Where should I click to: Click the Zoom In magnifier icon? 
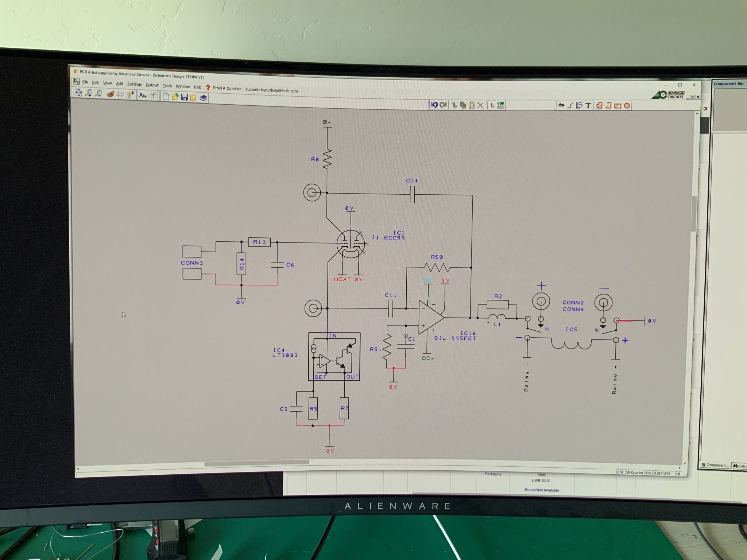click(x=88, y=93)
